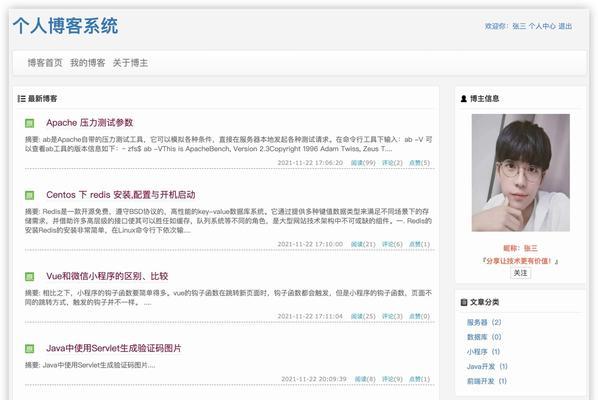This screenshot has height=400, width=598.
Task: Click 阅读(8) on the Servlet post
Action: click(365, 379)
